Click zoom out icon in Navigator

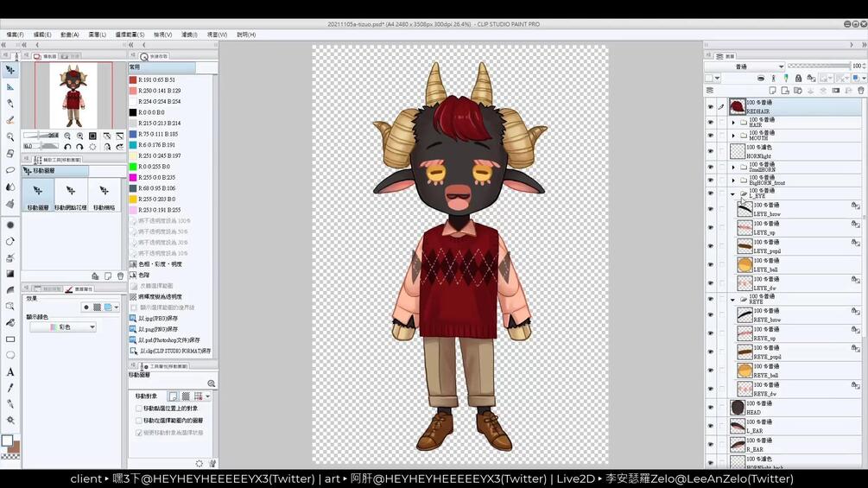point(67,136)
